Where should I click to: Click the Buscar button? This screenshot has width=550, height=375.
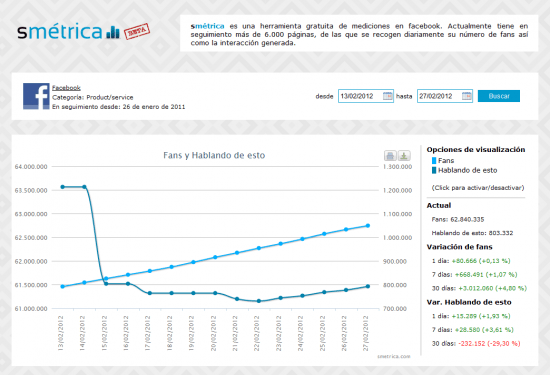(499, 96)
